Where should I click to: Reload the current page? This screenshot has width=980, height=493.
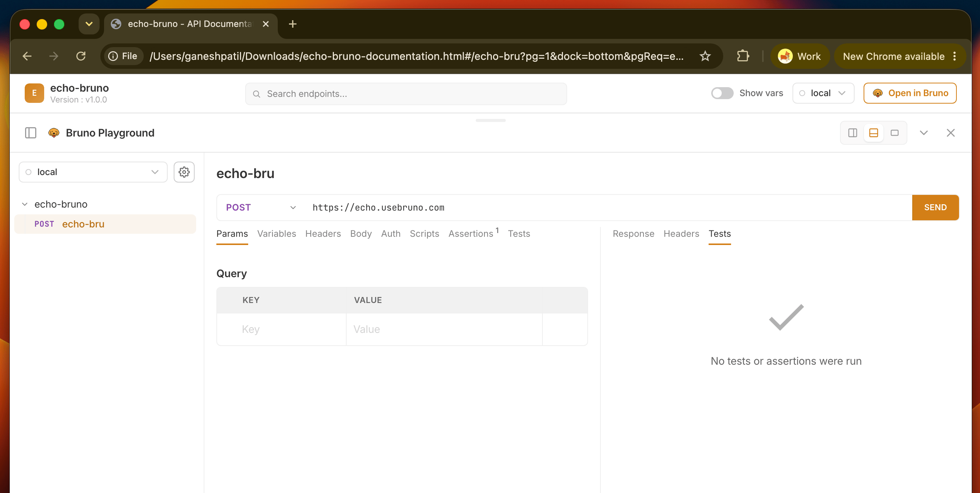tap(80, 56)
